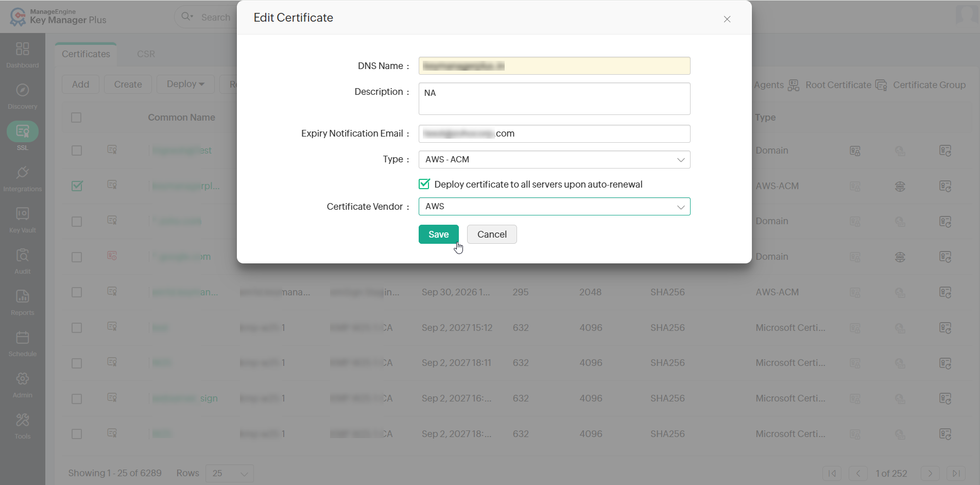Check the checkbox for Sep 30, 2026 row
Screen dimensions: 980x485
coord(77,292)
